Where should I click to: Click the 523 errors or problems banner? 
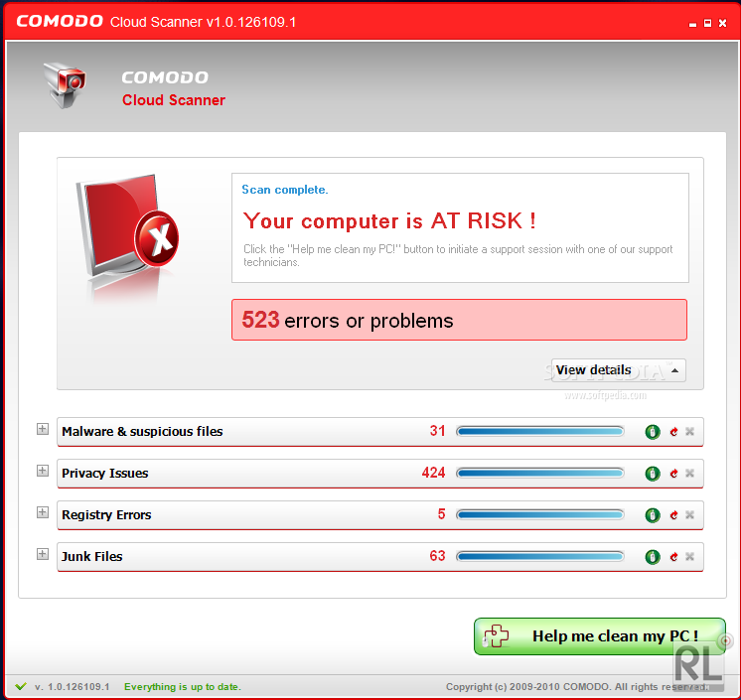(459, 320)
